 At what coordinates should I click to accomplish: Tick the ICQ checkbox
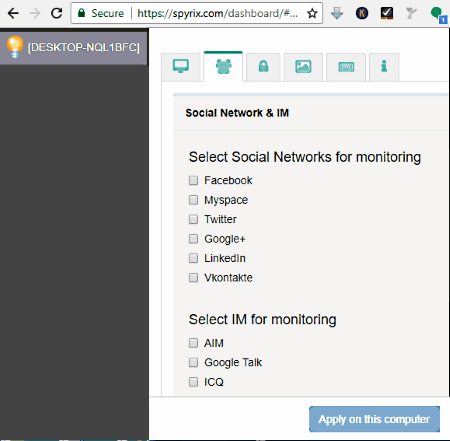193,382
